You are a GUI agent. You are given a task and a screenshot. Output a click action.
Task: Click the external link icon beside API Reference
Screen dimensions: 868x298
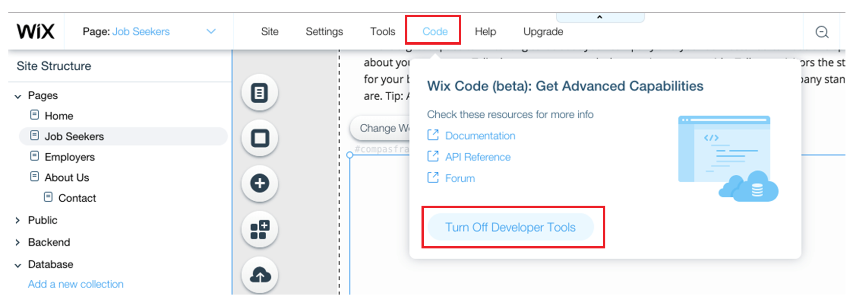(x=433, y=156)
